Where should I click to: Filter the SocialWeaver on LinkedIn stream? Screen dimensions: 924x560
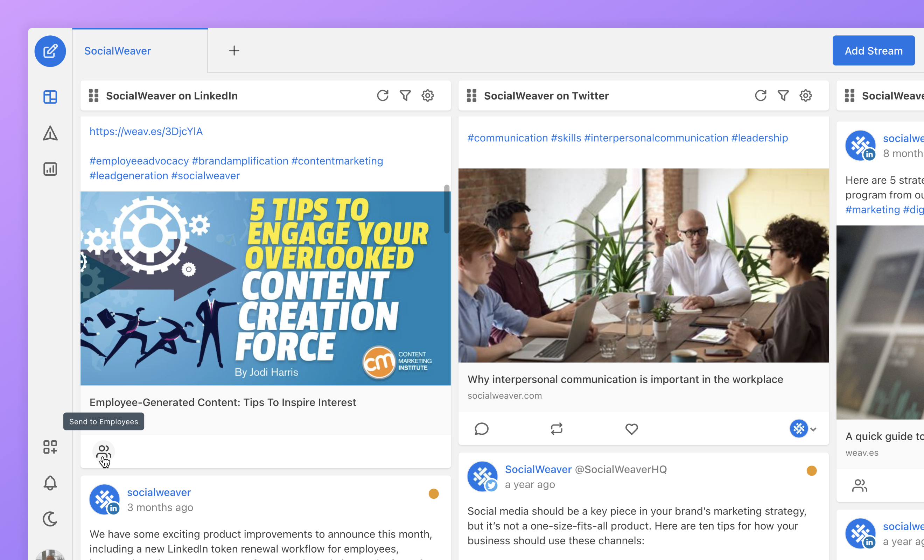tap(405, 96)
